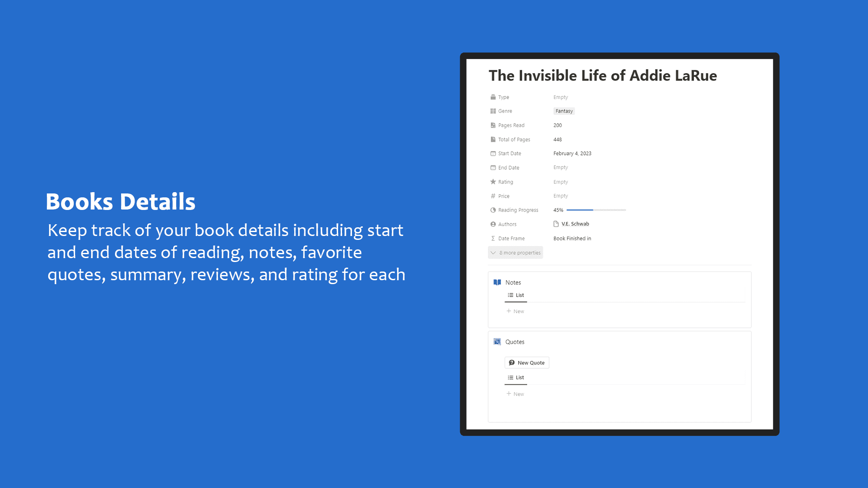The width and height of the screenshot is (868, 488).
Task: Click the Notes open-book icon
Action: pyautogui.click(x=497, y=282)
